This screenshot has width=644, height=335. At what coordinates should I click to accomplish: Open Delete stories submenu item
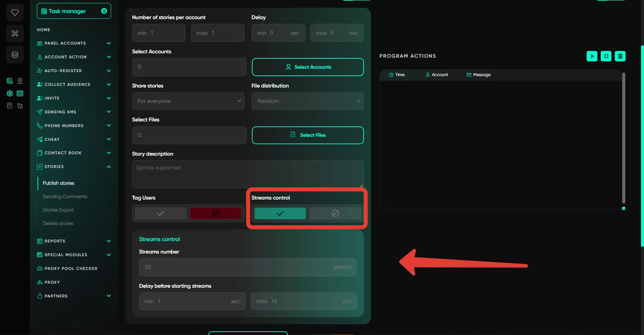pos(58,223)
